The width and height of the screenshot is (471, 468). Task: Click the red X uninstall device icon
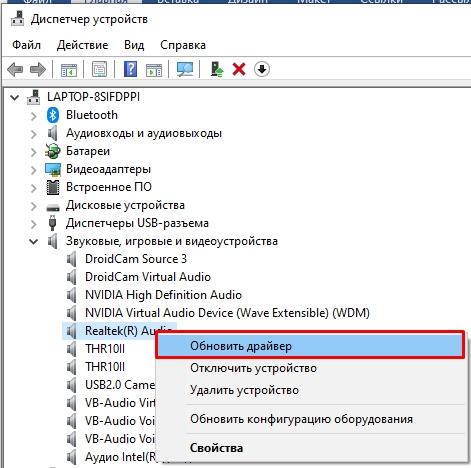coord(239,70)
